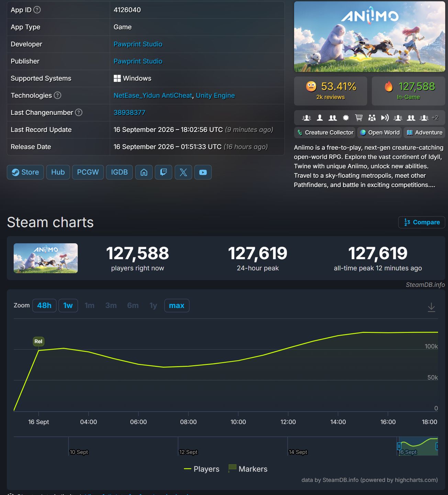Screen dimensions: 448x495
Task: Click the Aniimo header artwork image
Action: 370,37
